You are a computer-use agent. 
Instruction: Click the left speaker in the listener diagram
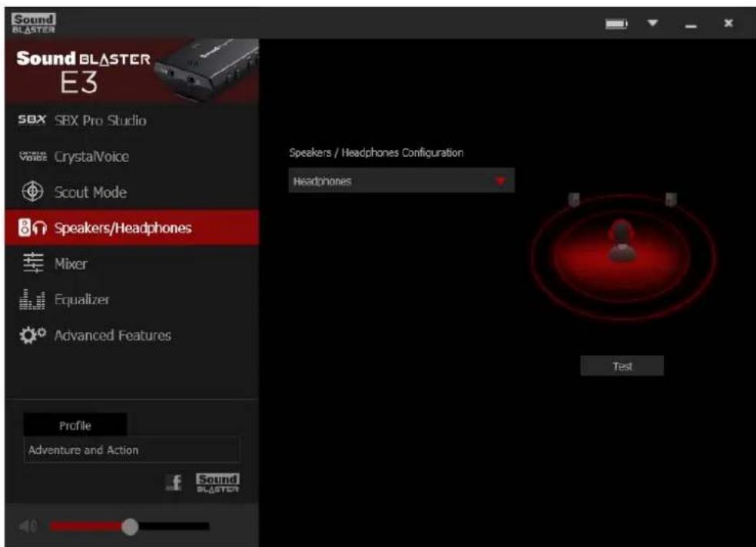tap(574, 200)
